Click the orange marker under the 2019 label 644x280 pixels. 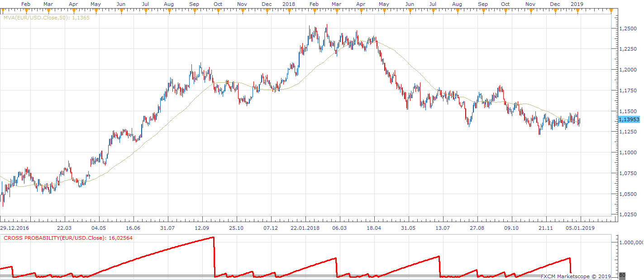(577, 11)
